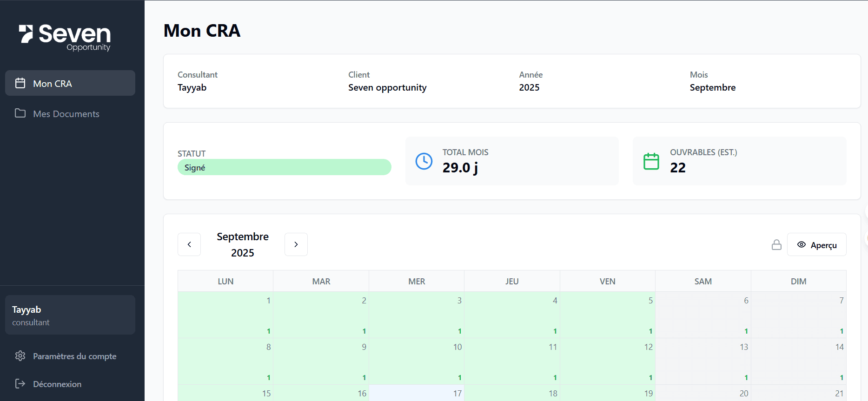The width and height of the screenshot is (868, 401).
Task: Click the folder icon beside Mes Documents
Action: click(x=20, y=113)
